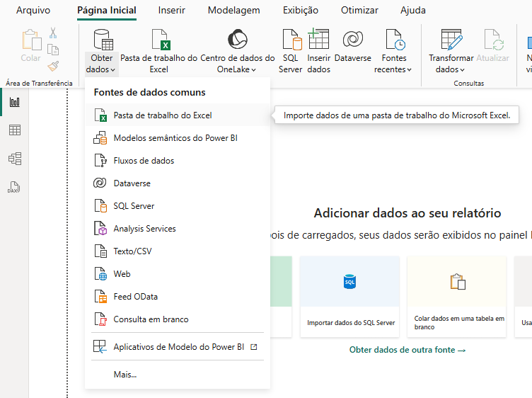
Task: Click the Obter dados database icon
Action: click(x=103, y=40)
